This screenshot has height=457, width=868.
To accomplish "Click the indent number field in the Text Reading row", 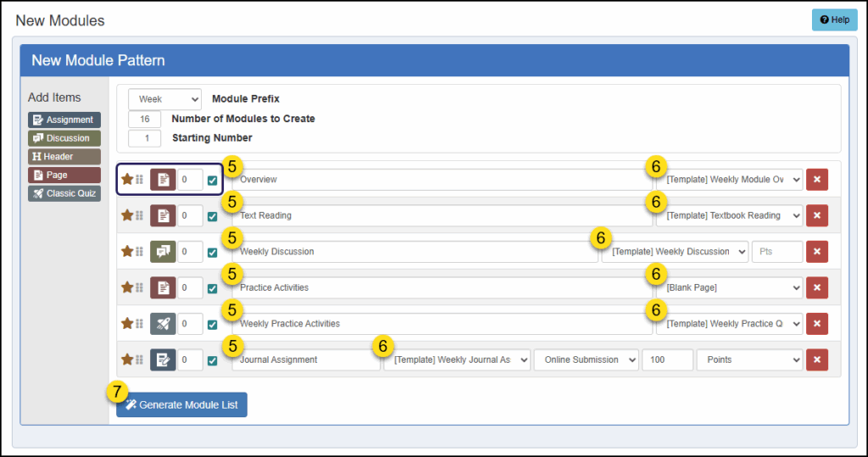I will coord(190,215).
